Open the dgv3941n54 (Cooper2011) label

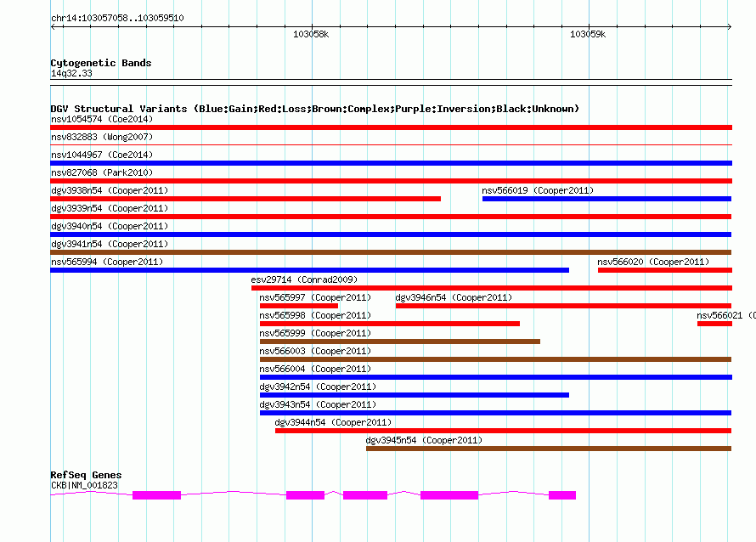pyautogui.click(x=110, y=244)
